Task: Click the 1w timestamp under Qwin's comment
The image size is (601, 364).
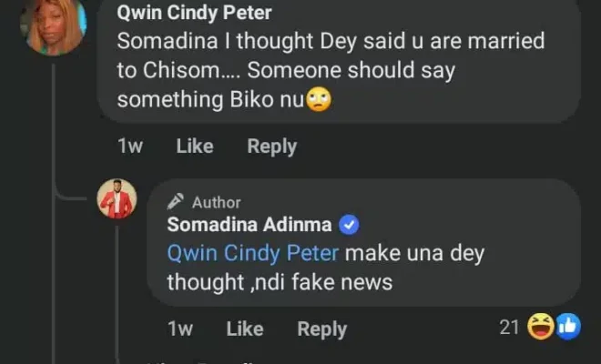Action: point(130,147)
